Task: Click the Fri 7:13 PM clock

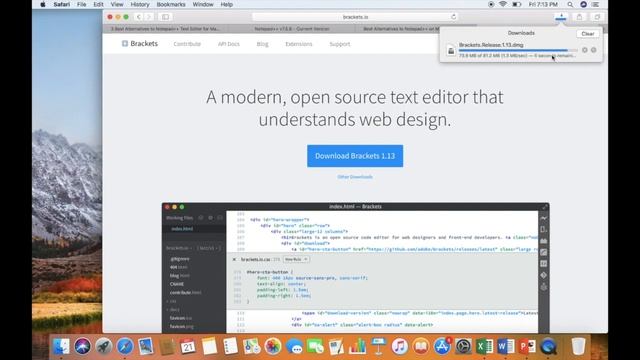Action: (x=543, y=4)
